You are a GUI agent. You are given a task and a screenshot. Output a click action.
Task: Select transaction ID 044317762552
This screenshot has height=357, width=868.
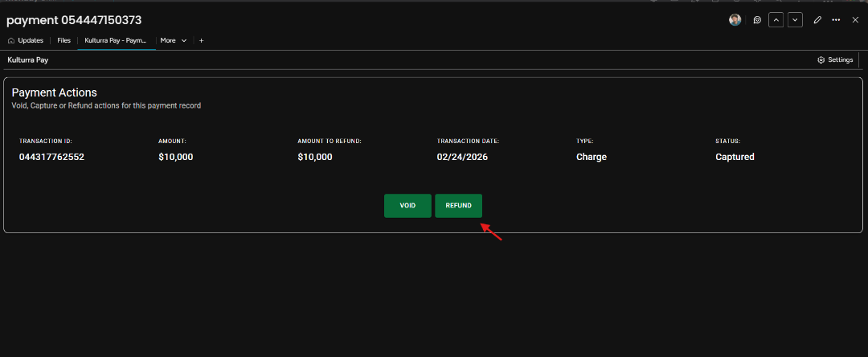tap(51, 157)
